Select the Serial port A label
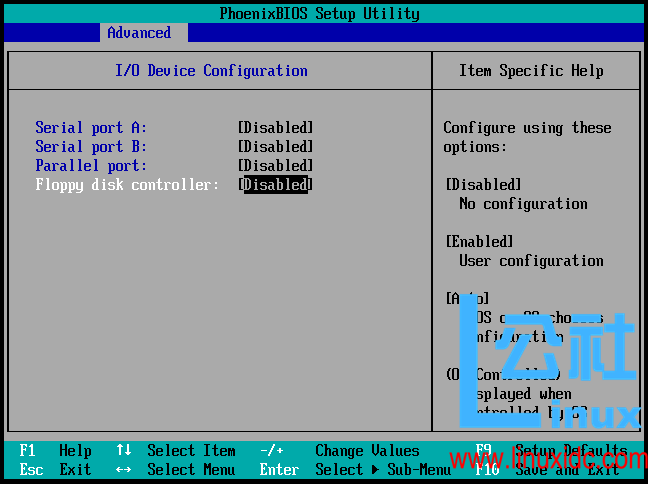 click(91, 127)
